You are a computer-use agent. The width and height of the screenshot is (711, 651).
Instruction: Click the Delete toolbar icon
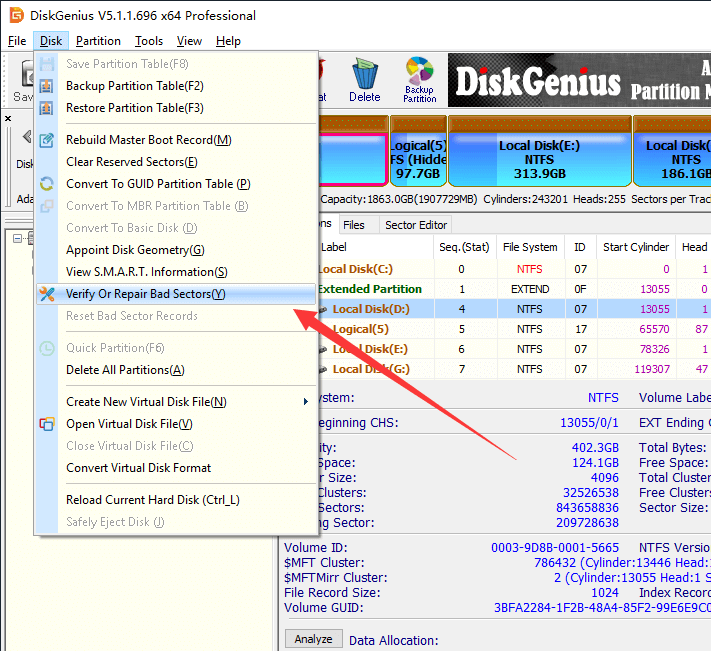coord(365,79)
